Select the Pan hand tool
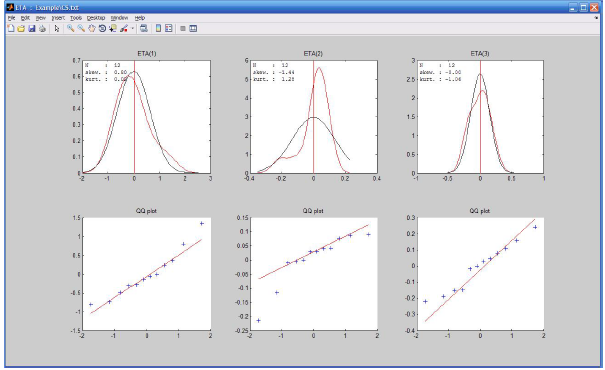 click(92, 28)
